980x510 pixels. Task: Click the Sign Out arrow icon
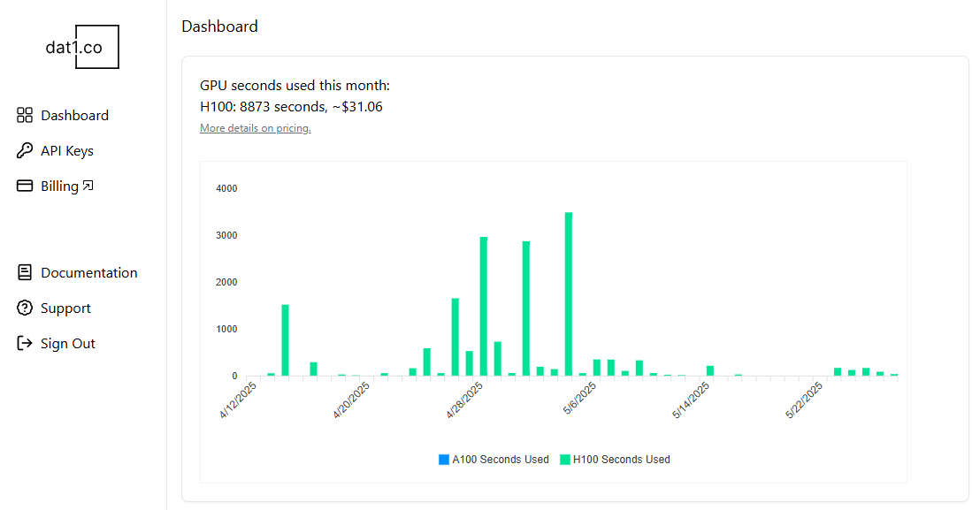(x=25, y=344)
